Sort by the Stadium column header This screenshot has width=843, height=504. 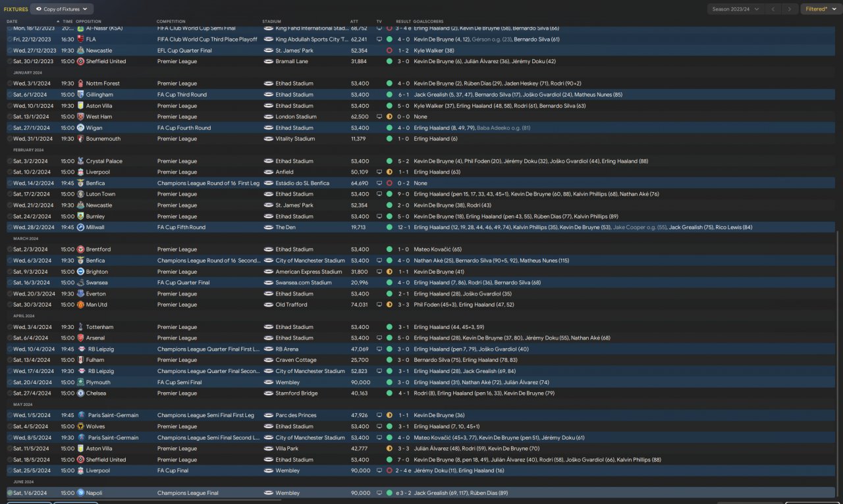(271, 22)
